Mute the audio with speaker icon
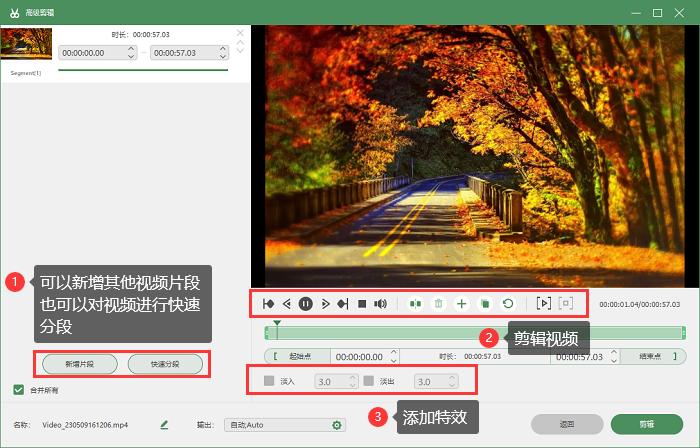Image resolution: width=700 pixels, height=448 pixels. point(380,304)
